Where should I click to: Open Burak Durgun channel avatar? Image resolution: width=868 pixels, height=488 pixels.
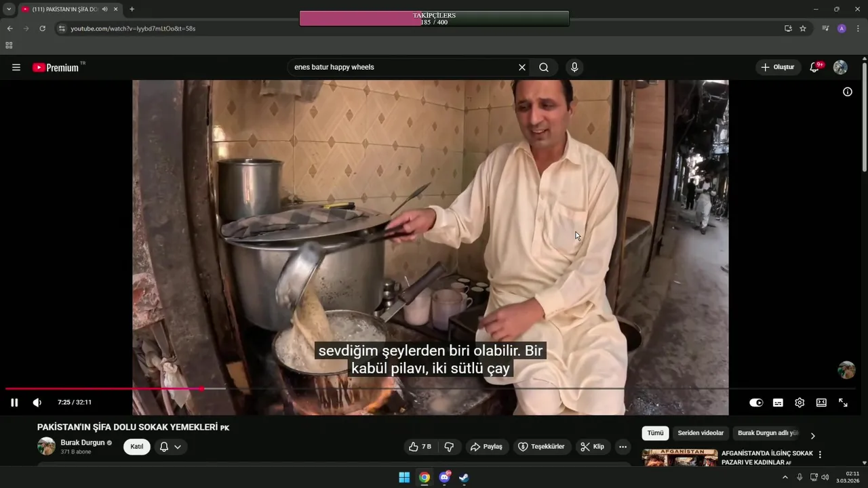coord(46,446)
